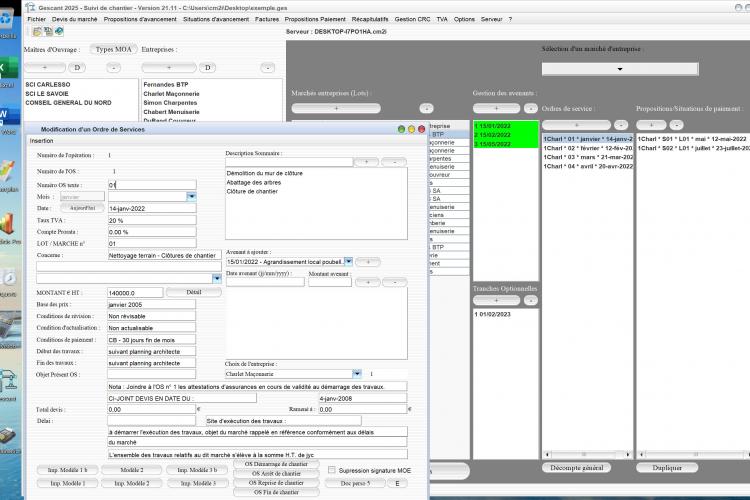Select 1Charl * S01 * L01 * mai row
This screenshot has height=500, width=750.
click(x=692, y=139)
